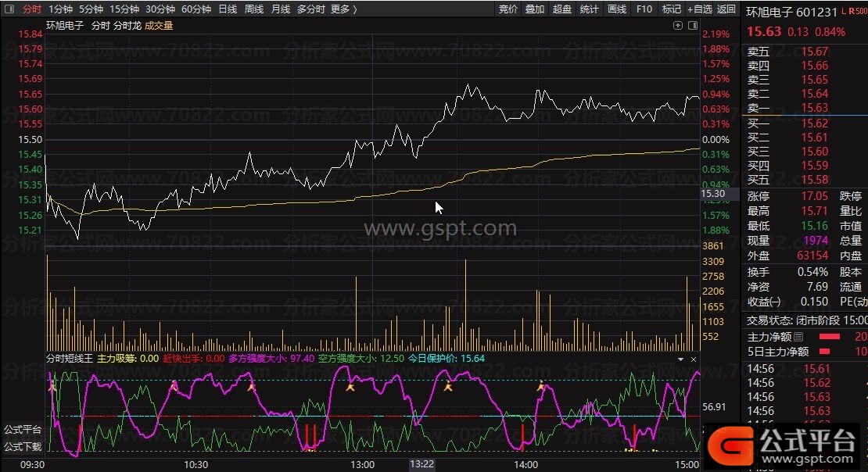Viewport: 868px width, 472px height.
Task: Click the 公式下载 sidebar label
Action: click(23, 446)
